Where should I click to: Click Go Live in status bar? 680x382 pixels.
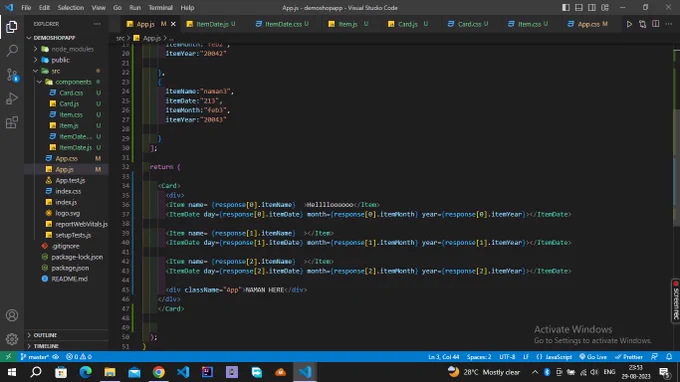593,357
